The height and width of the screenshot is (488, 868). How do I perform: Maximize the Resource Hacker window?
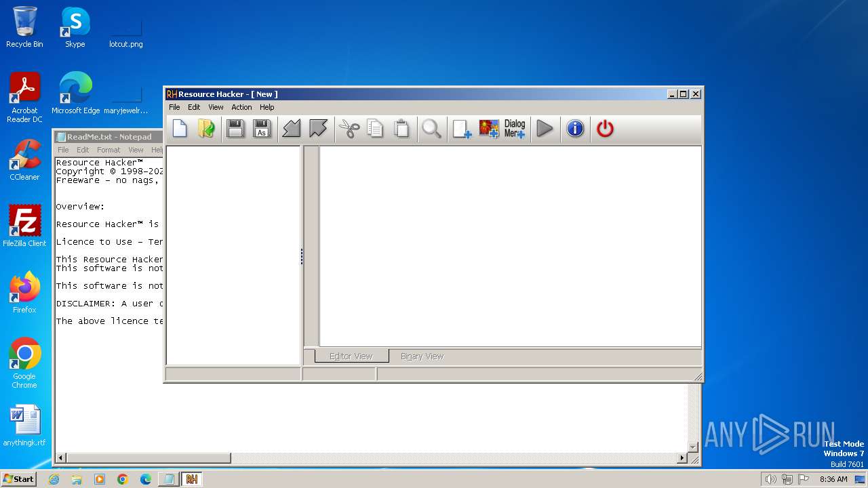click(x=683, y=94)
